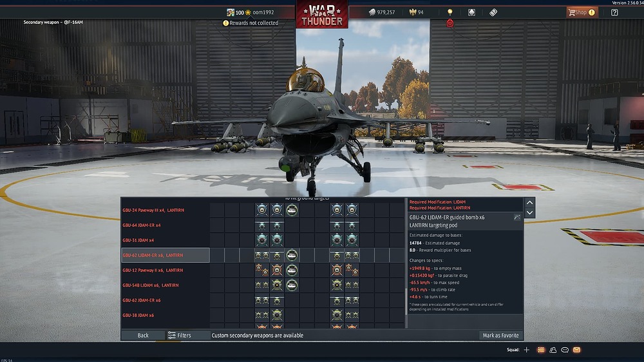This screenshot has height=362, width=644.
Task: Click first bomb icon in GBU-31 JDAM x4 row
Action: [261, 240]
